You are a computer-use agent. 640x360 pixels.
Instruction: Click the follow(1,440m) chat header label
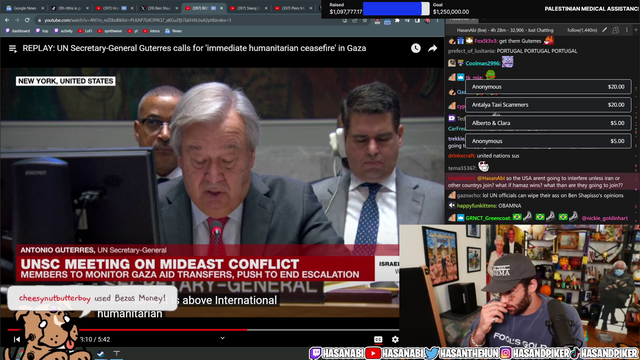pyautogui.click(x=582, y=30)
